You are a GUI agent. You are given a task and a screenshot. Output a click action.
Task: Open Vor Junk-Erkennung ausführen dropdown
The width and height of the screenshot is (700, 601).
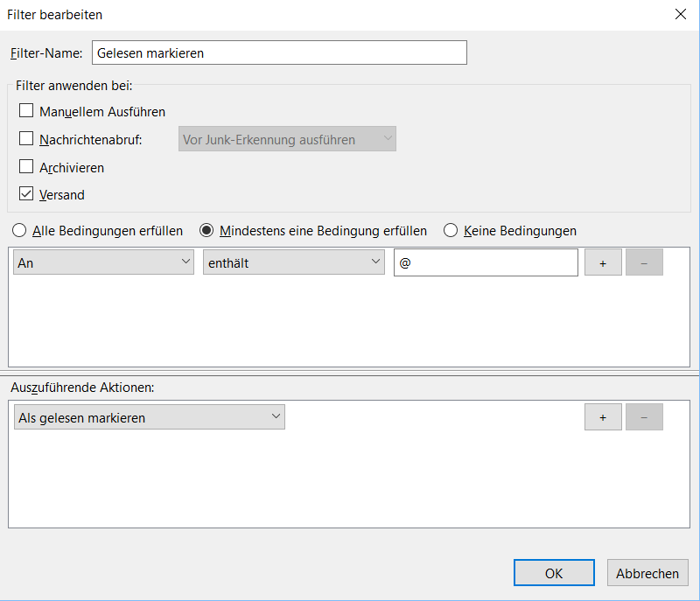(x=287, y=139)
